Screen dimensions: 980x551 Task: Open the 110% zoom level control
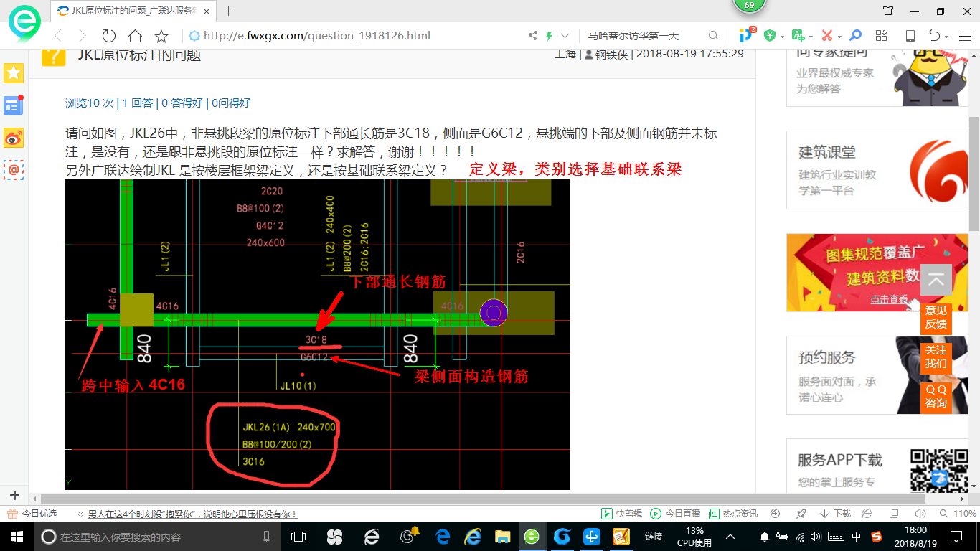pos(959,514)
